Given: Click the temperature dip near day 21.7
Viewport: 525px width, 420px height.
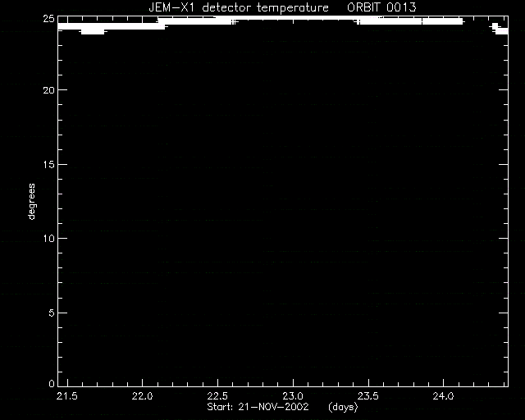Looking at the screenshot, I should pos(93,31).
